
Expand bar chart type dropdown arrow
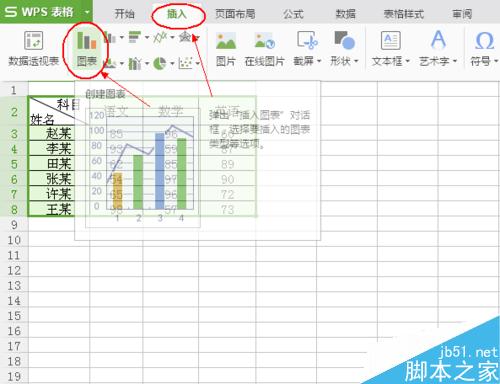[x=147, y=37]
